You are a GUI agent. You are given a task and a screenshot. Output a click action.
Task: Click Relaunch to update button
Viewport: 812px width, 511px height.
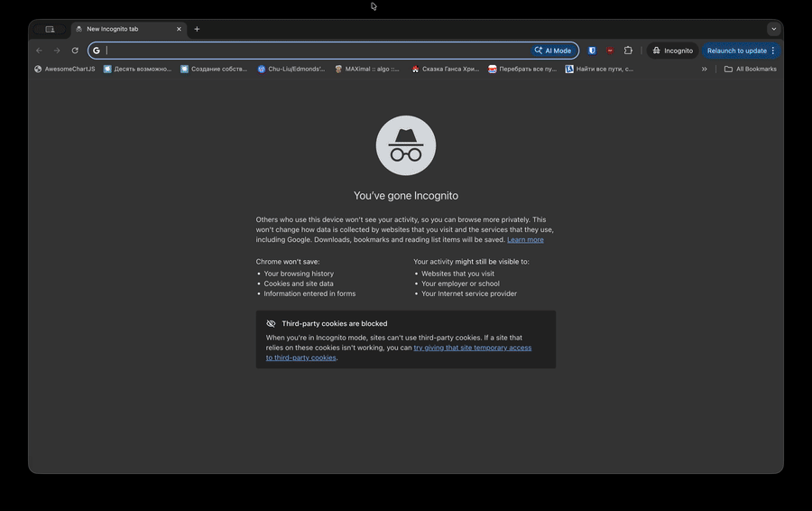click(737, 51)
